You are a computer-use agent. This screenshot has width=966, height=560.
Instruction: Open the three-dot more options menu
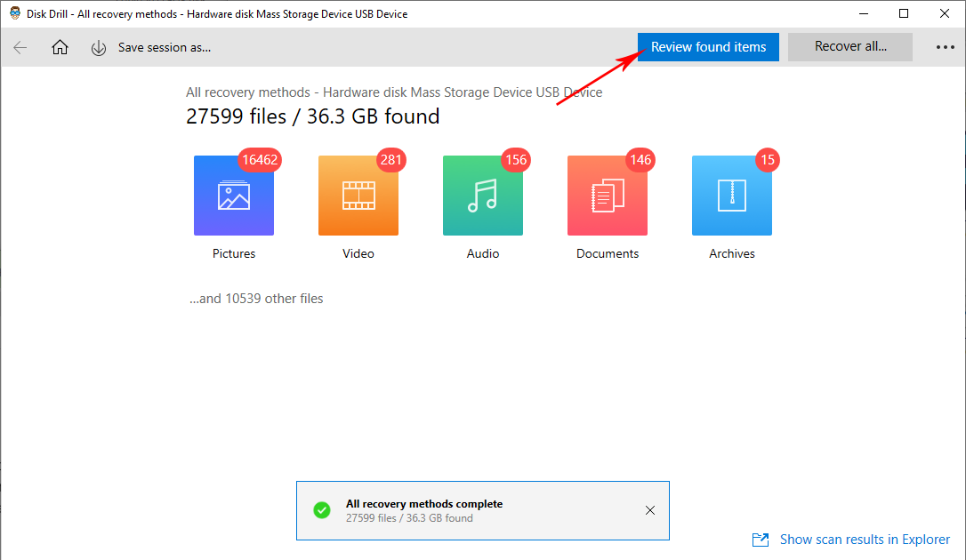(945, 47)
